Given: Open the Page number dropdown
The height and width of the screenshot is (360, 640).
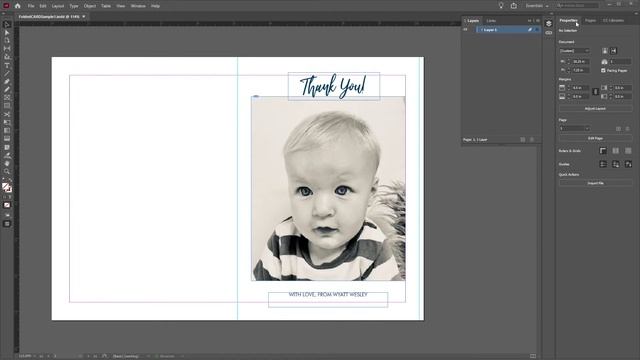Looking at the screenshot, I should [x=574, y=128].
